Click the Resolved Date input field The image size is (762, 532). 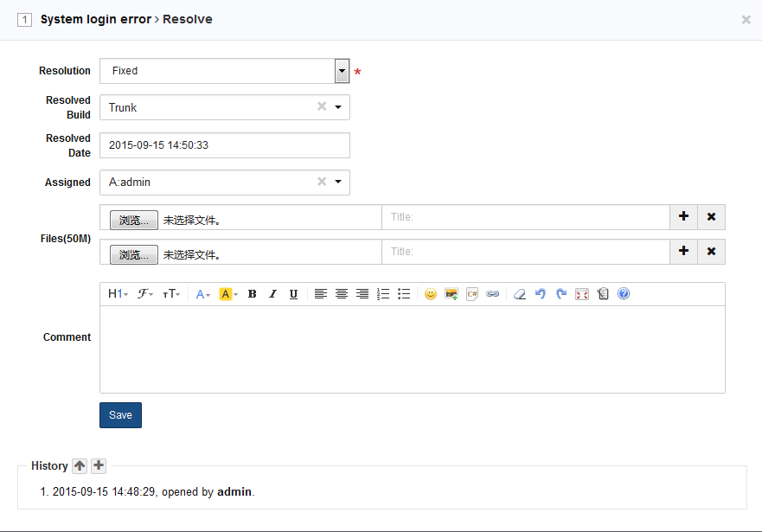point(224,145)
